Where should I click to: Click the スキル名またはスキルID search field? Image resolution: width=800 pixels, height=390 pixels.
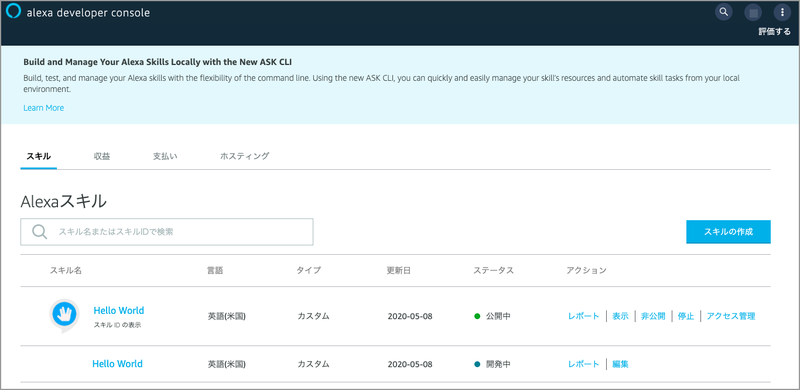pos(167,232)
